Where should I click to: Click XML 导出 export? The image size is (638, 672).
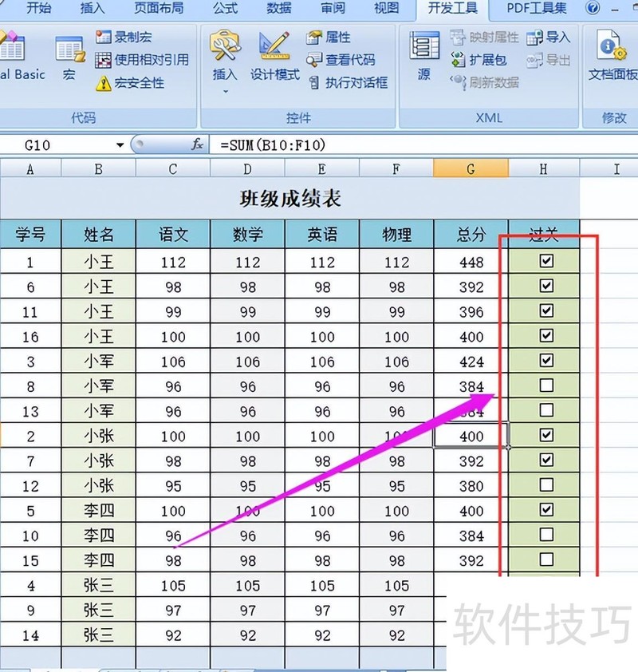click(548, 61)
